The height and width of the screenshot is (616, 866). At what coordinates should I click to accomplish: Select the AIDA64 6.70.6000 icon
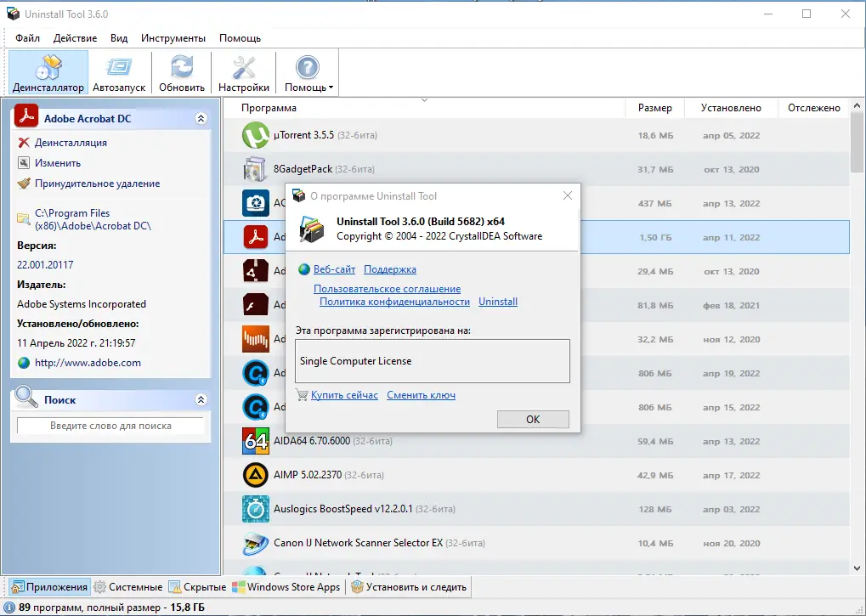pos(255,441)
